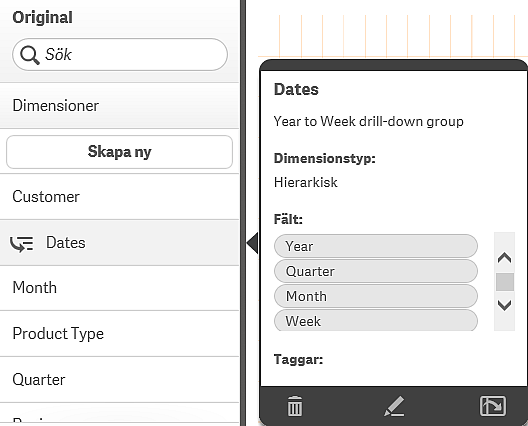Focus the Sök search field

(120, 55)
